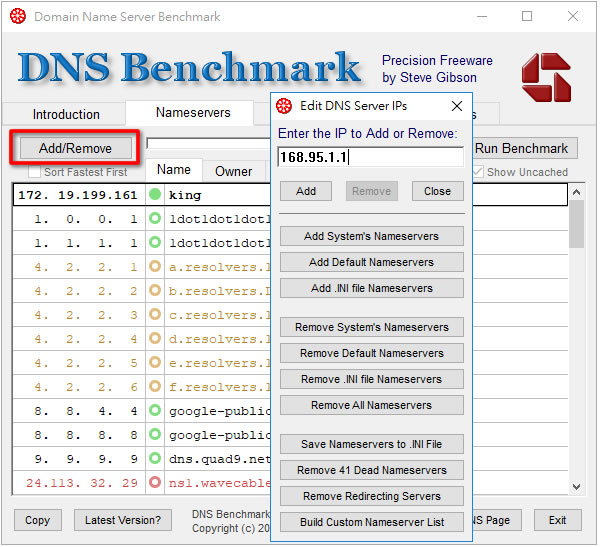Click status circle for f.resolvers row

pyautogui.click(x=155, y=386)
